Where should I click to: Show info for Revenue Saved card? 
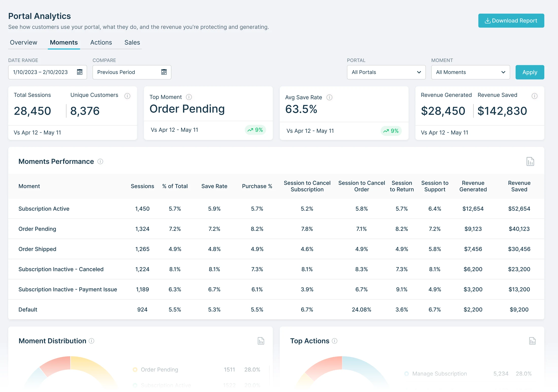click(534, 96)
